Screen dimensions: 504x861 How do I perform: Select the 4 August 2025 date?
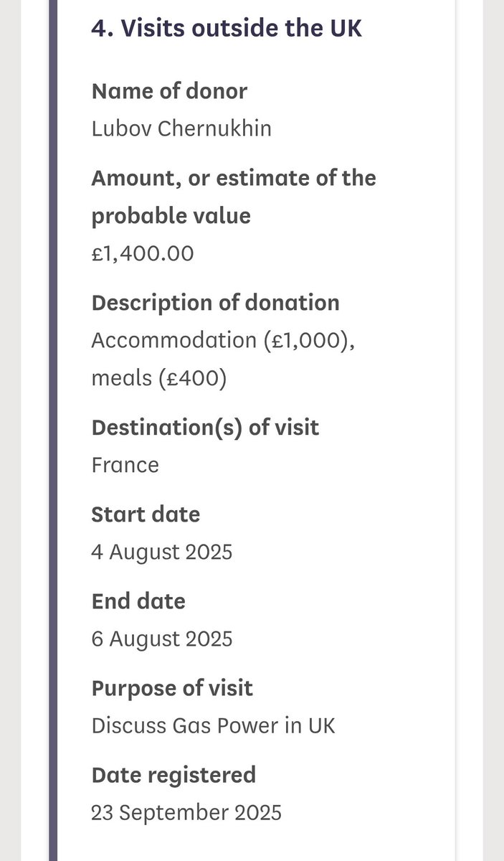tap(162, 552)
